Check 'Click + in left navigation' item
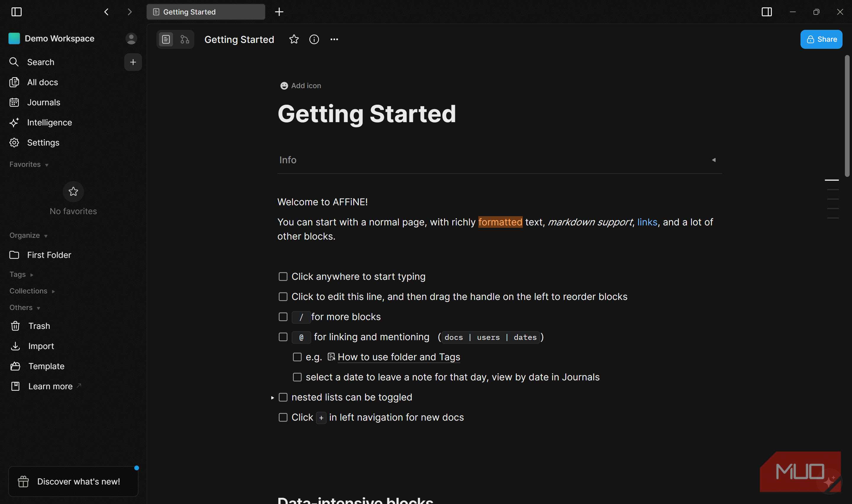Image resolution: width=852 pixels, height=504 pixels. click(283, 417)
